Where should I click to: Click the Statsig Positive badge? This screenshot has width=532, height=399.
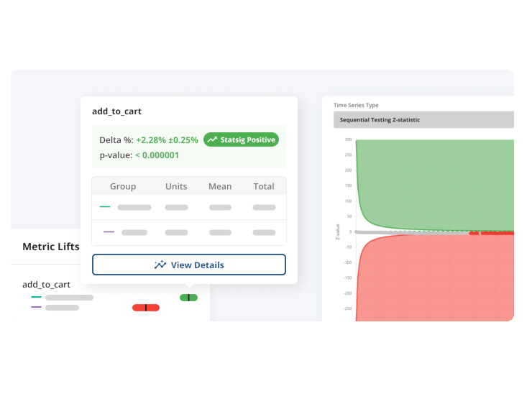tap(242, 139)
